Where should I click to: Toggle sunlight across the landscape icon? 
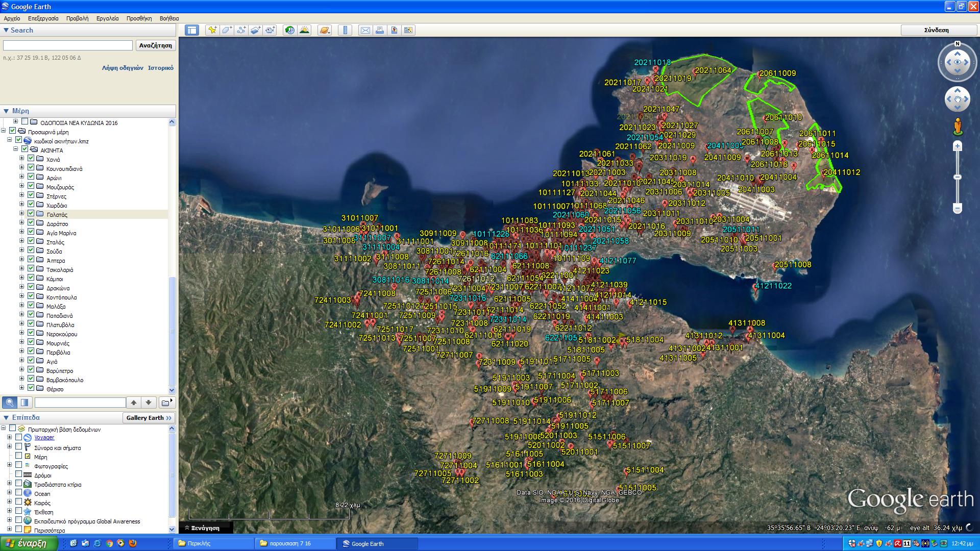pyautogui.click(x=305, y=30)
